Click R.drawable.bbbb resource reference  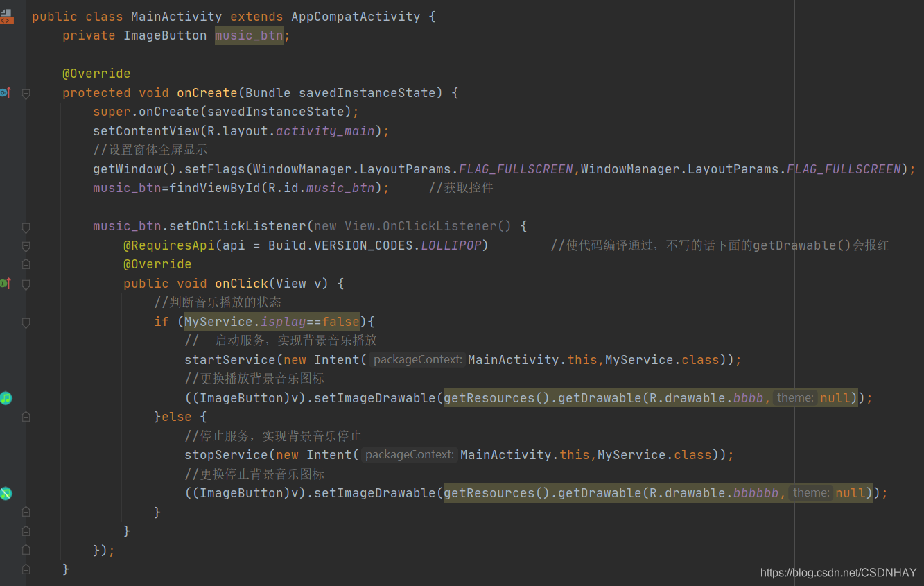coord(706,398)
